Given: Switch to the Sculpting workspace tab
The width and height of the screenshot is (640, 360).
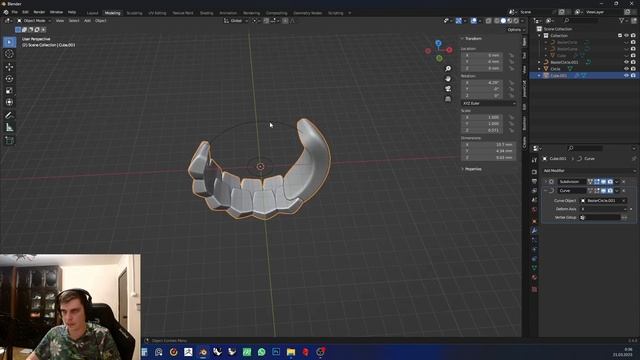Looking at the screenshot, I should click(x=134, y=13).
